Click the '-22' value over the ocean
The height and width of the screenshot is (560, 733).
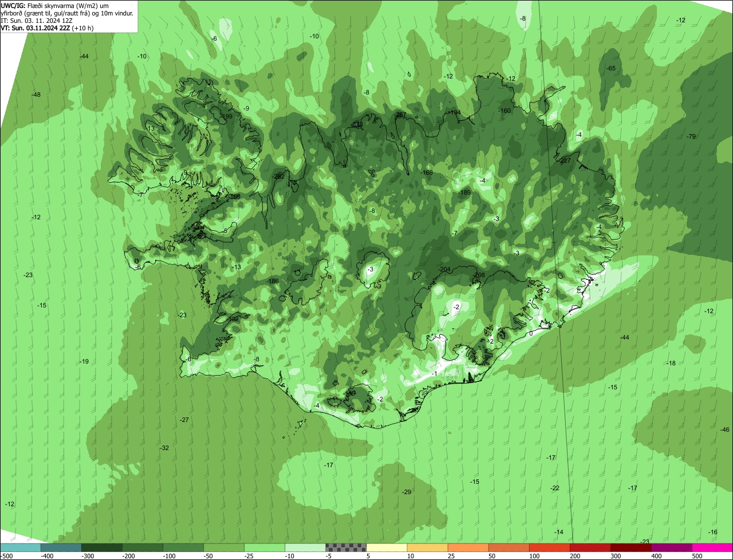555,488
